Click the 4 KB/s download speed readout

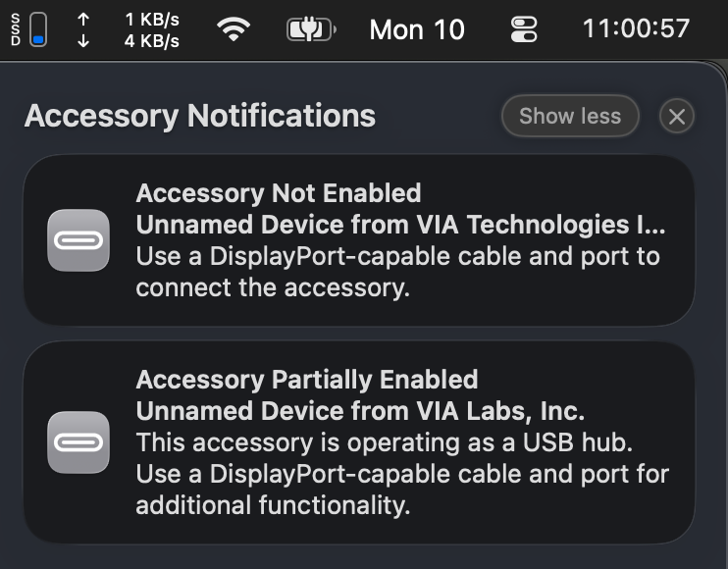(152, 41)
